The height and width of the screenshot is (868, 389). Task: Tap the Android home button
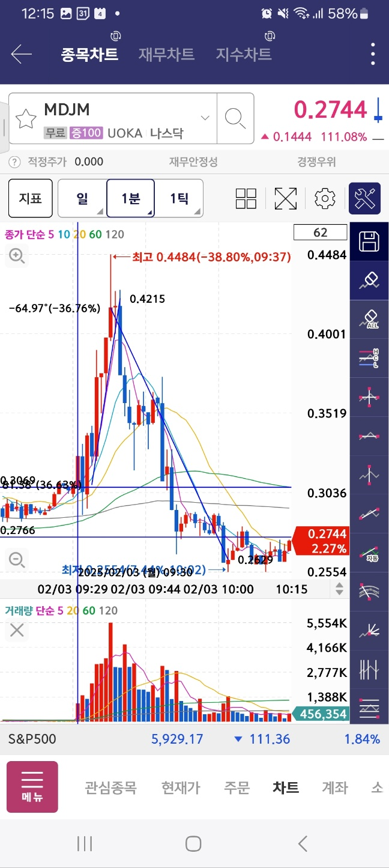tap(193, 843)
